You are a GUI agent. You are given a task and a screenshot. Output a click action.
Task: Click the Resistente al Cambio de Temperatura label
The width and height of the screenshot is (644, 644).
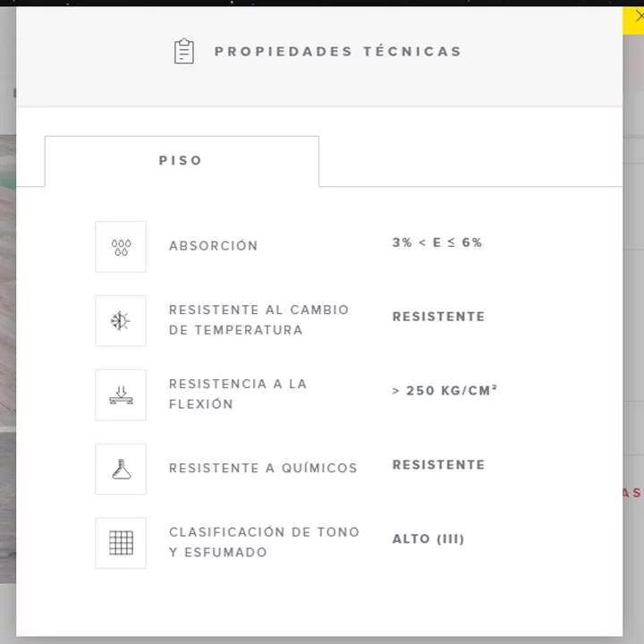pyautogui.click(x=258, y=319)
